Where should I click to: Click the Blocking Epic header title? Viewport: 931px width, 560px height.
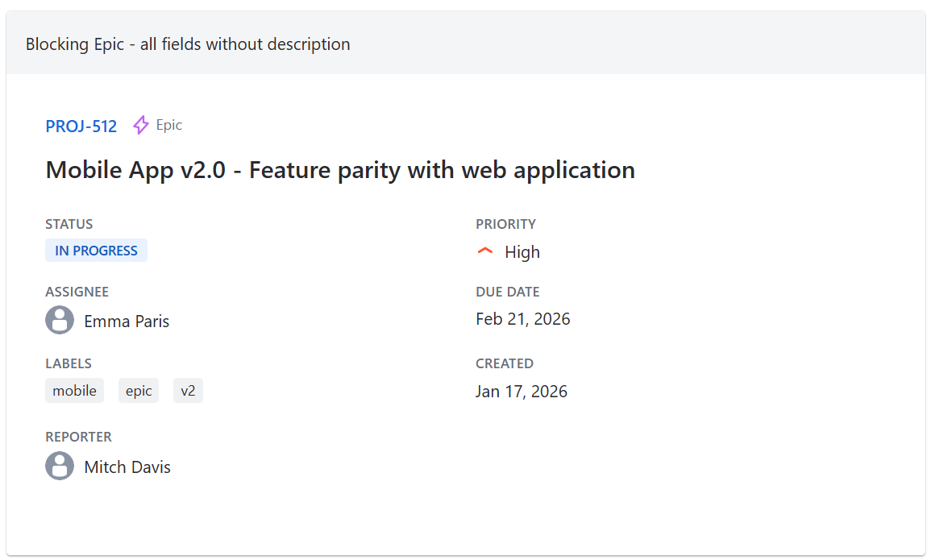point(188,44)
